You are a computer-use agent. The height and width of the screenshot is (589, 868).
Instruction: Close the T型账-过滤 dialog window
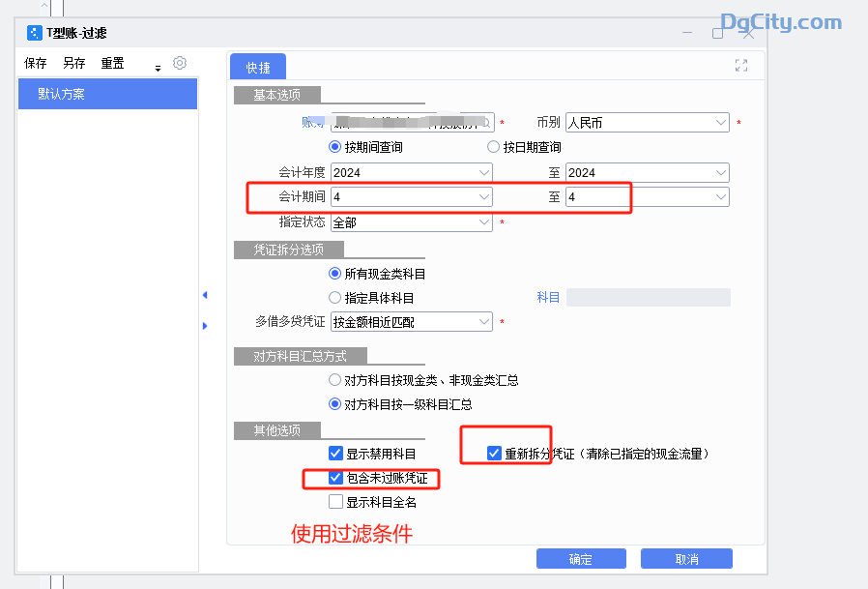pos(748,33)
